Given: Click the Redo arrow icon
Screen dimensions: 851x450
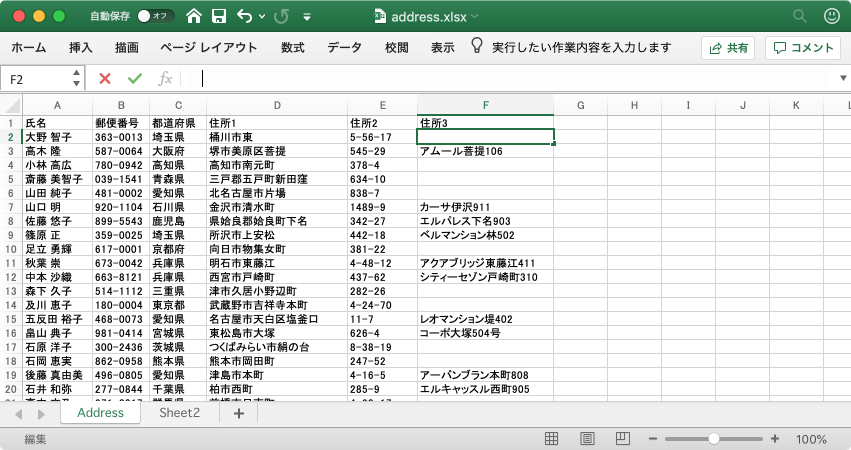Looking at the screenshot, I should pos(282,17).
